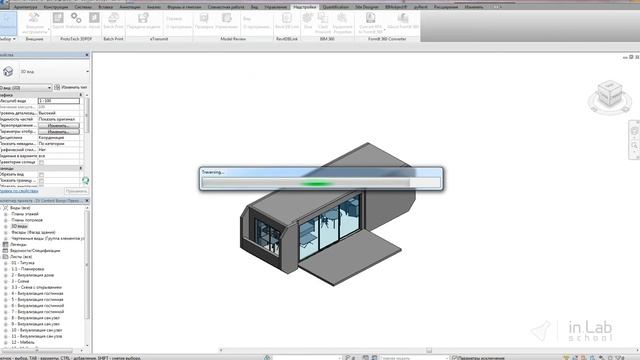Toggle the Показать границу обрезки checkbox
640x360 pixels.
coord(41,180)
